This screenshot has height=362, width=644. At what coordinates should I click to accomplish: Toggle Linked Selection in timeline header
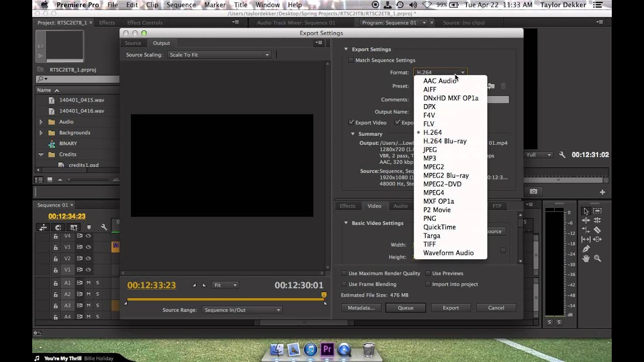(74, 227)
